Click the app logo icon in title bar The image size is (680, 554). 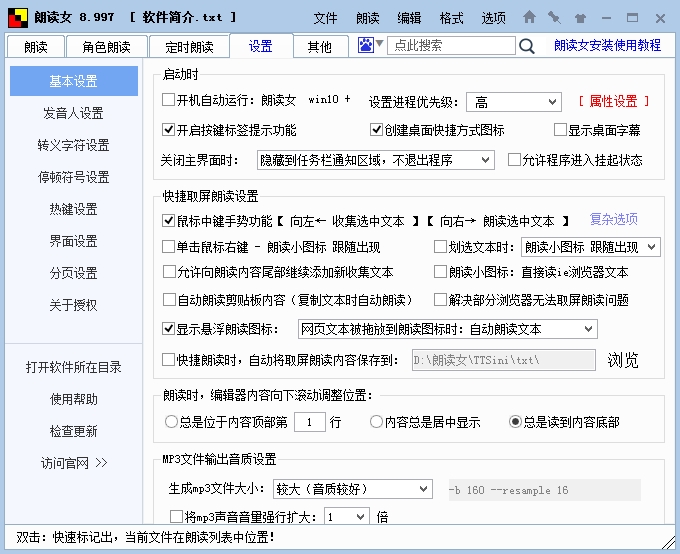tap(17, 17)
